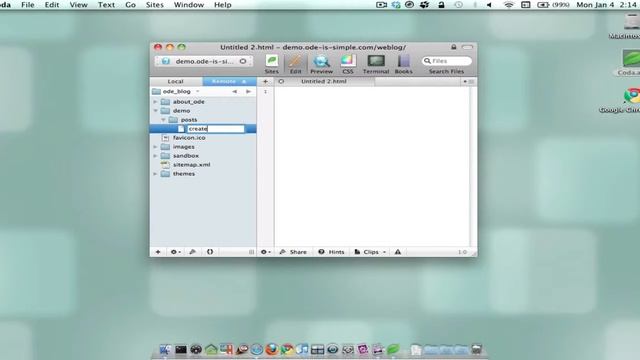Click the warning triangle icon

(398, 252)
